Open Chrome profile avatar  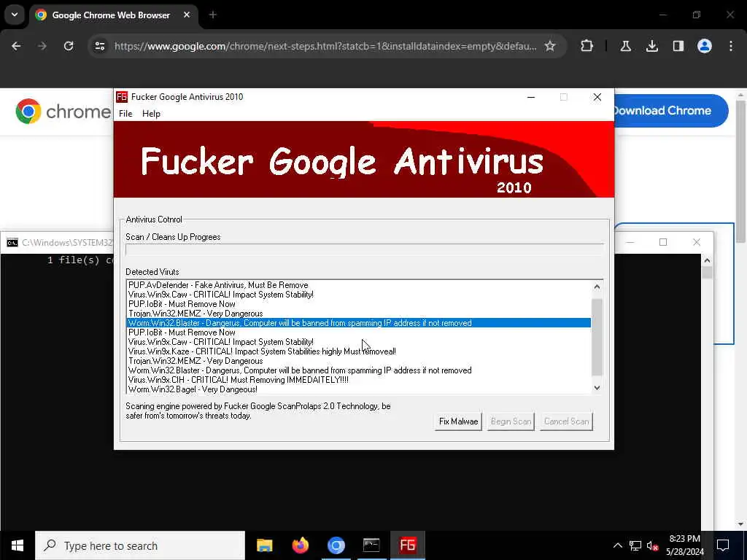click(x=705, y=46)
